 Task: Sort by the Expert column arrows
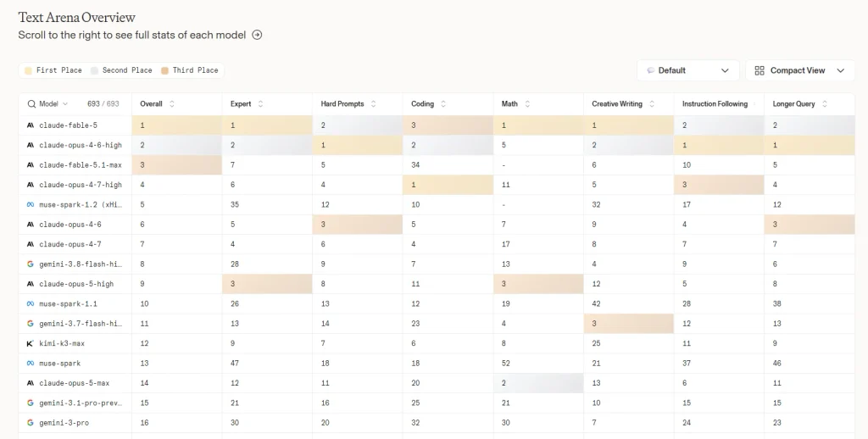pos(260,104)
